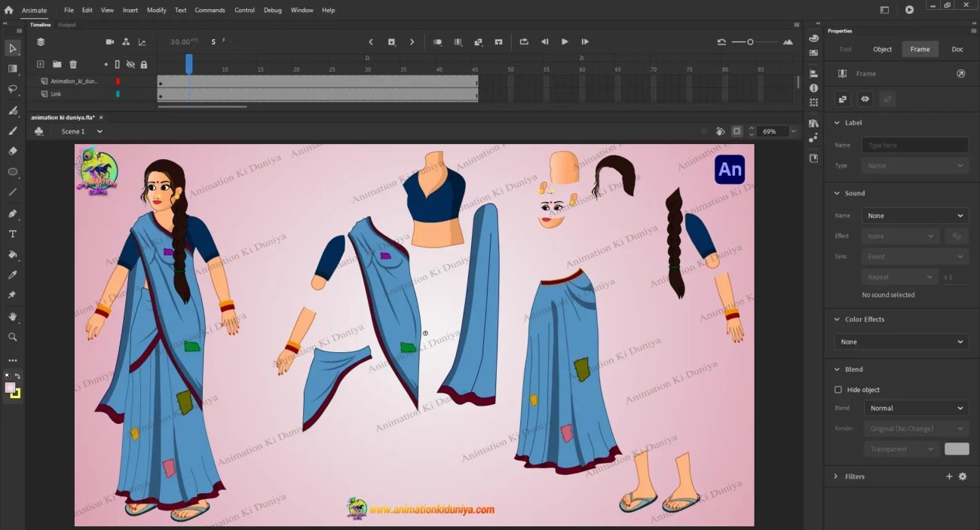The image size is (980, 530).
Task: Enable the Hide object checkbox
Action: coord(838,390)
